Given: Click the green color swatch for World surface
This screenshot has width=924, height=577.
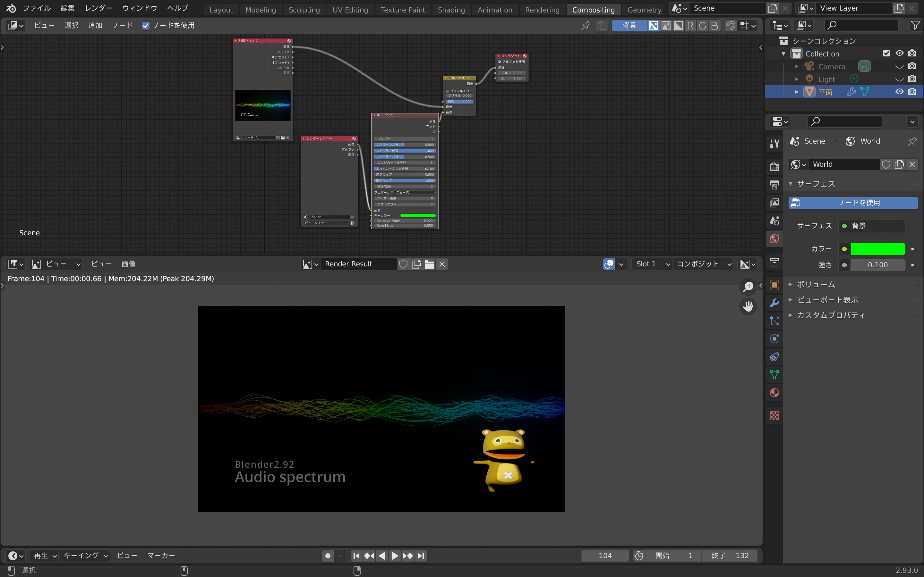Looking at the screenshot, I should tap(877, 249).
